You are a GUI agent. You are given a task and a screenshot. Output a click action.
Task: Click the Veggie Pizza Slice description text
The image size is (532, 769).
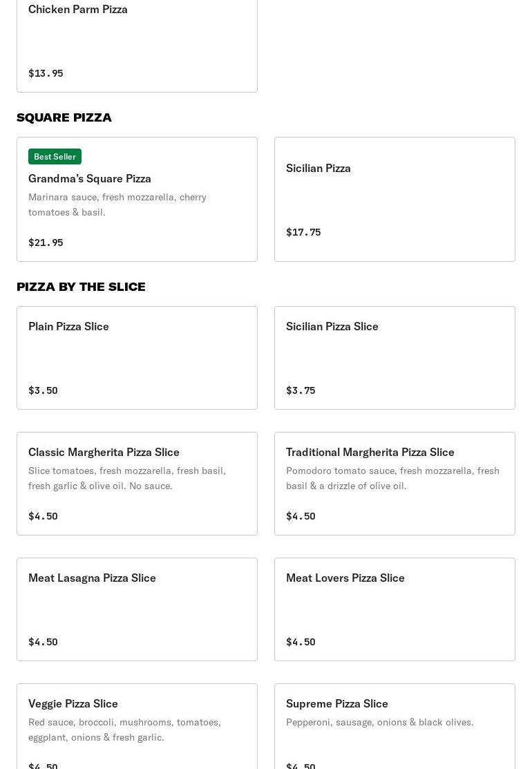tap(124, 730)
